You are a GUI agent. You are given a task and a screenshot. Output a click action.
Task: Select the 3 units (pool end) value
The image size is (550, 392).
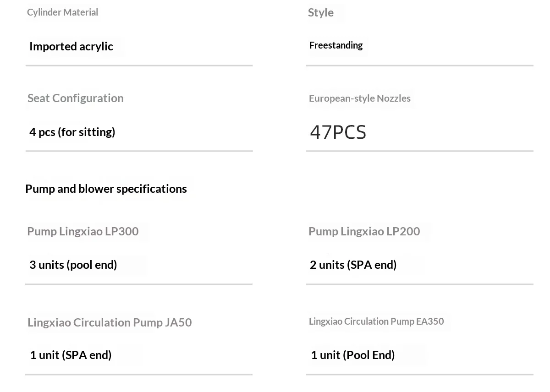73,265
